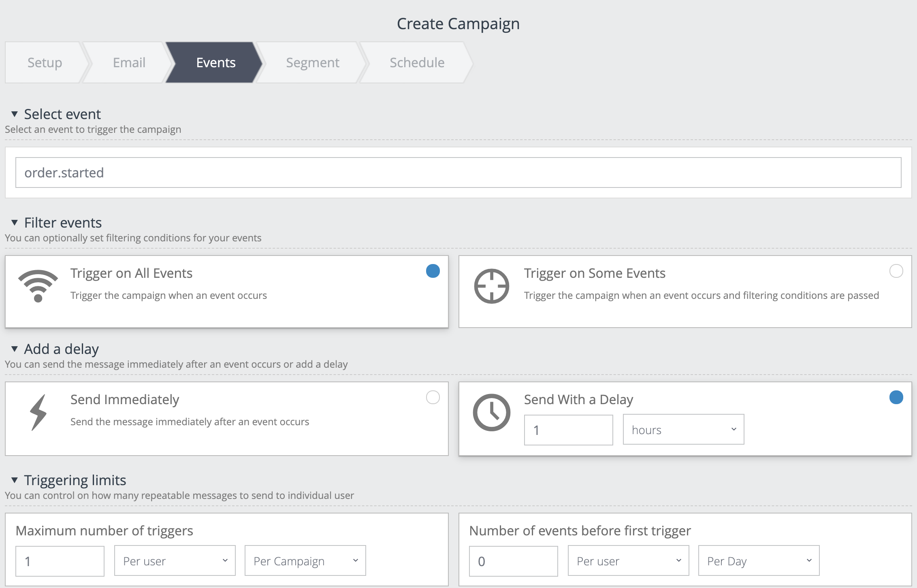Collapse the Filter events section arrow
917x588 pixels.
coord(15,223)
